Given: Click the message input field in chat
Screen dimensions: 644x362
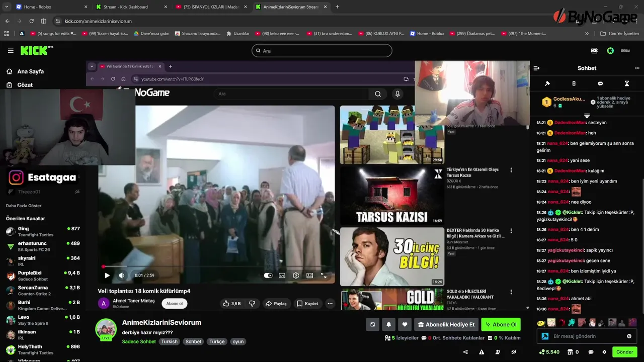Looking at the screenshot, I should (587, 336).
